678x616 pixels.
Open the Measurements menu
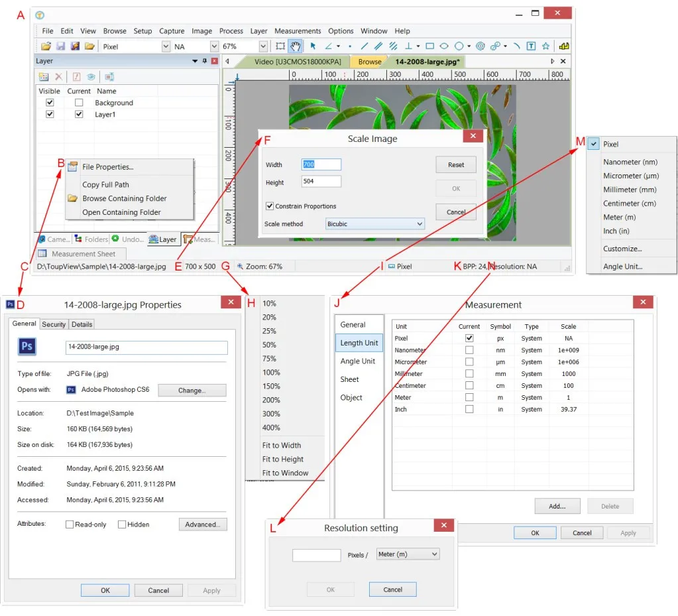click(298, 31)
